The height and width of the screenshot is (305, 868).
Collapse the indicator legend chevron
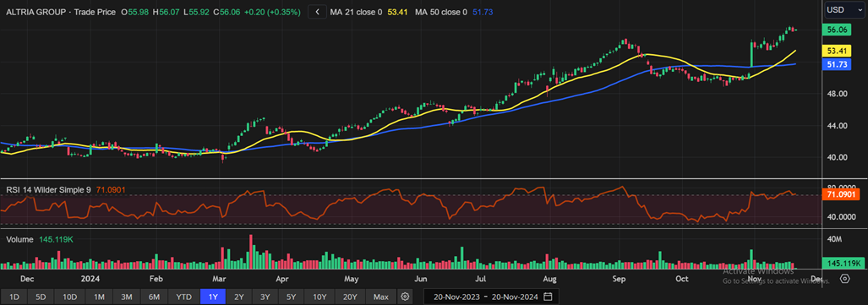coord(317,12)
